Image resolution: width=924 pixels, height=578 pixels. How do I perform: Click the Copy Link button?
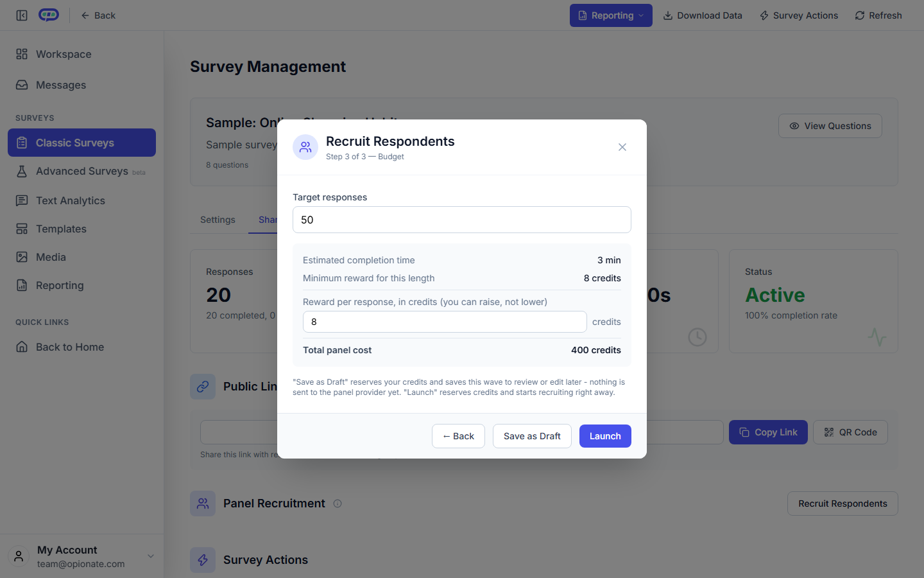(768, 432)
